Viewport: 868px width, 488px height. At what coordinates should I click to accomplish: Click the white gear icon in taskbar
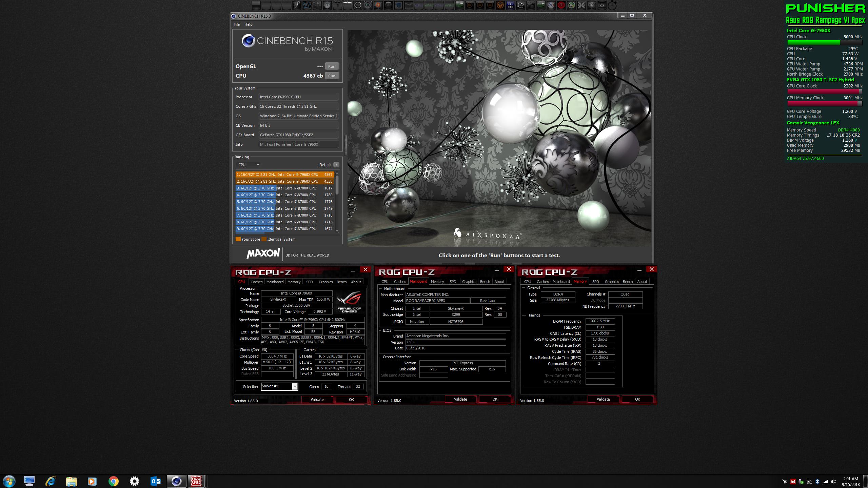[x=134, y=481]
